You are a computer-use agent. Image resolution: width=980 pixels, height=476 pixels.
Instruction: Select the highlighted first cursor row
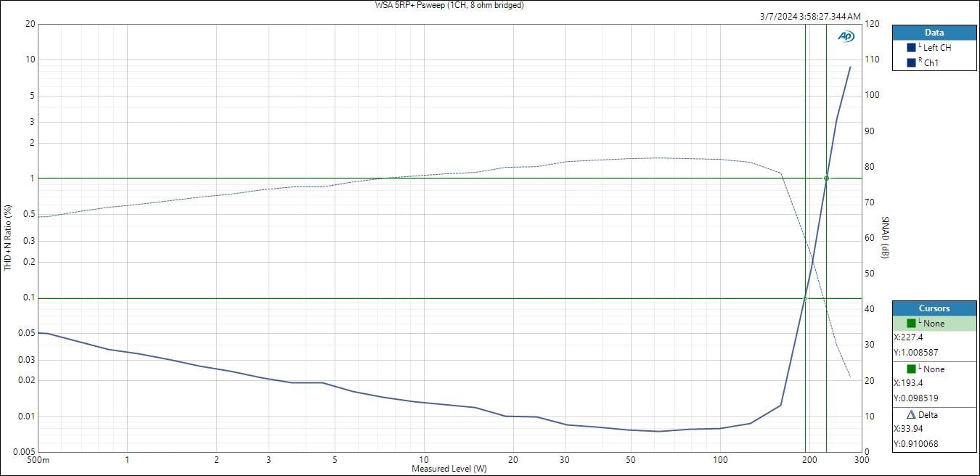click(934, 324)
